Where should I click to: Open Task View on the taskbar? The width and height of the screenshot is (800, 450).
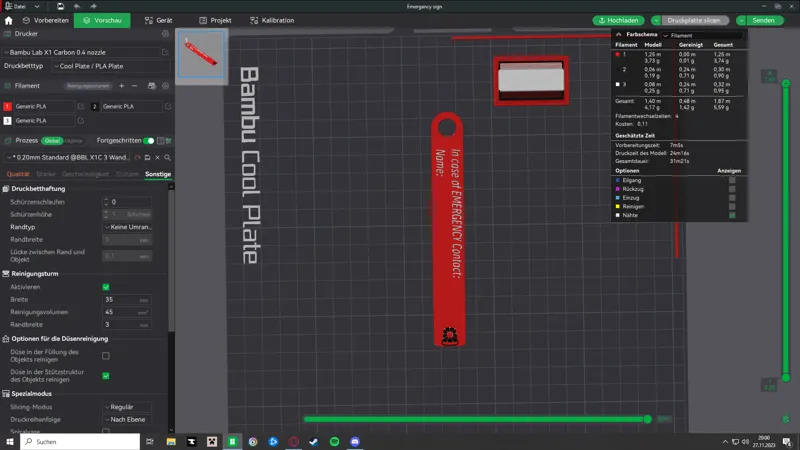coord(149,441)
